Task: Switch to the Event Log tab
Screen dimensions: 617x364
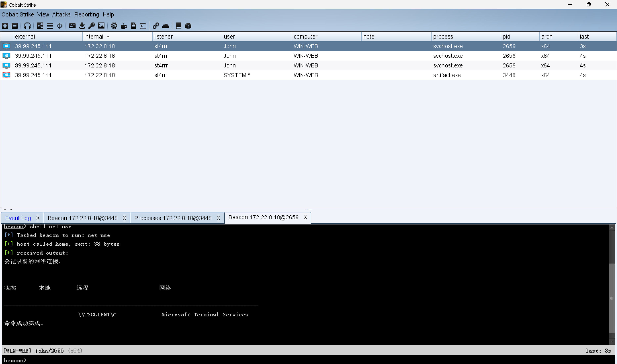Action: click(18, 218)
